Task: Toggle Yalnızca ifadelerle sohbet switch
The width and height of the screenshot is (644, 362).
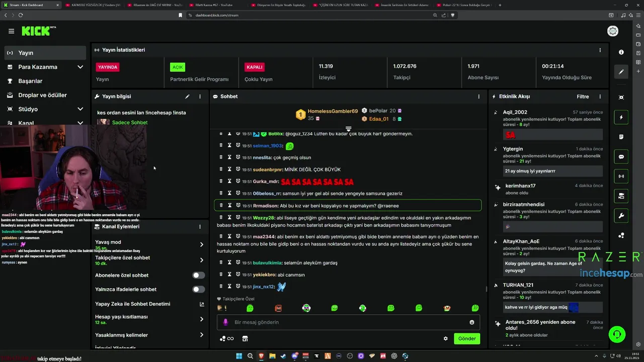Action: (x=199, y=290)
